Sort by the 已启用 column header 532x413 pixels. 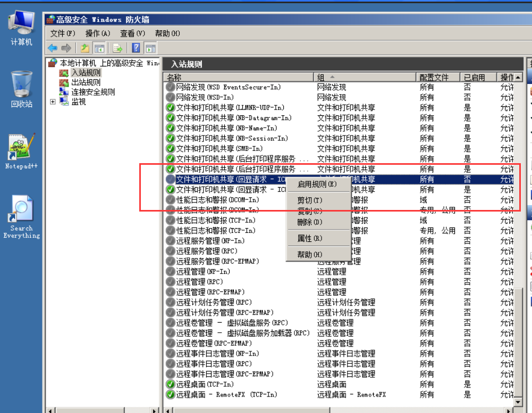click(x=478, y=78)
